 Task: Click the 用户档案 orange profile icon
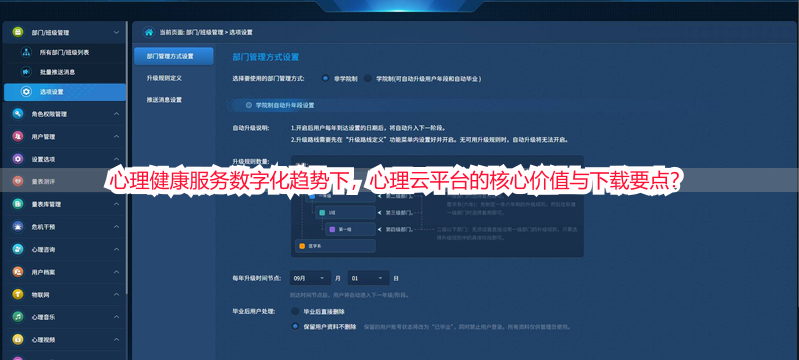coord(18,272)
